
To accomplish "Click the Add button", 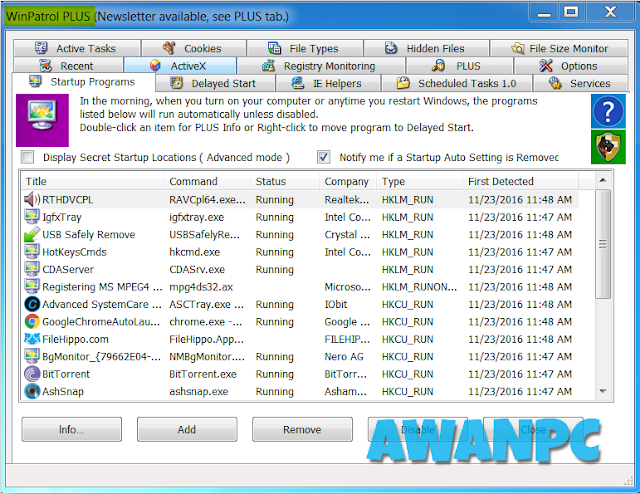I will [187, 429].
